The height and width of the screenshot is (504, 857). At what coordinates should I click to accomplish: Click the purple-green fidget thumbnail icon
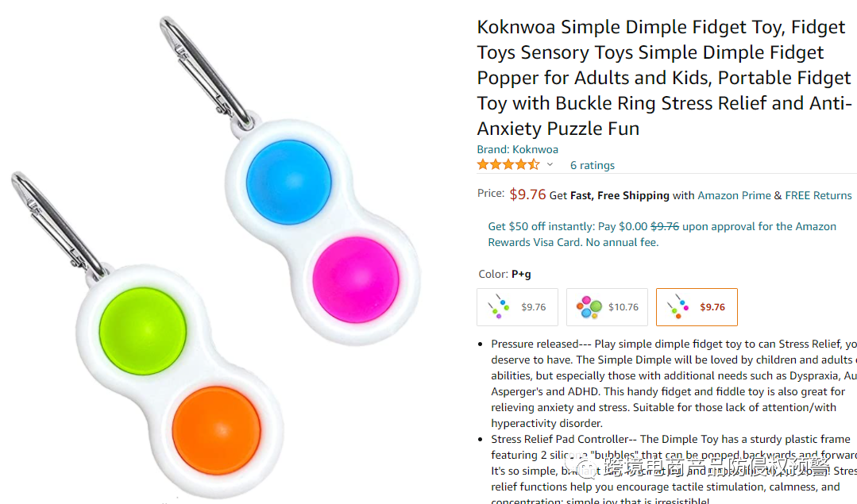pos(498,306)
